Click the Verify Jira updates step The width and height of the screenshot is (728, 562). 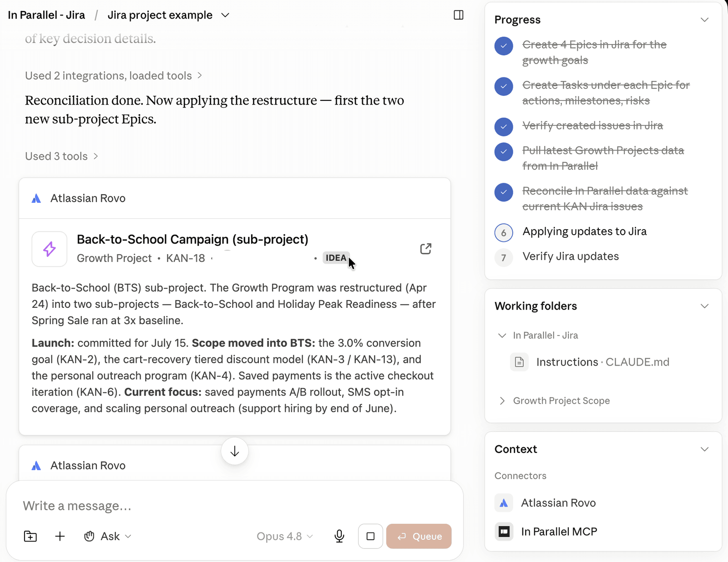(x=571, y=256)
